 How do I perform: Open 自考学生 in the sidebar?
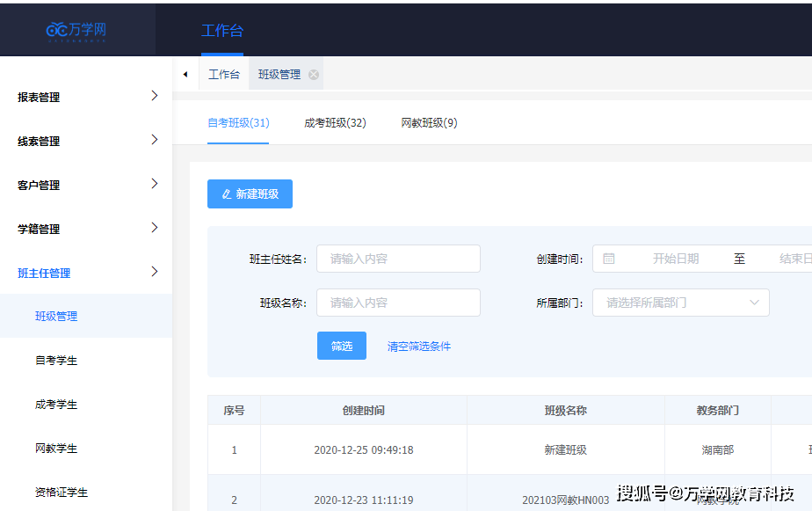(56, 361)
